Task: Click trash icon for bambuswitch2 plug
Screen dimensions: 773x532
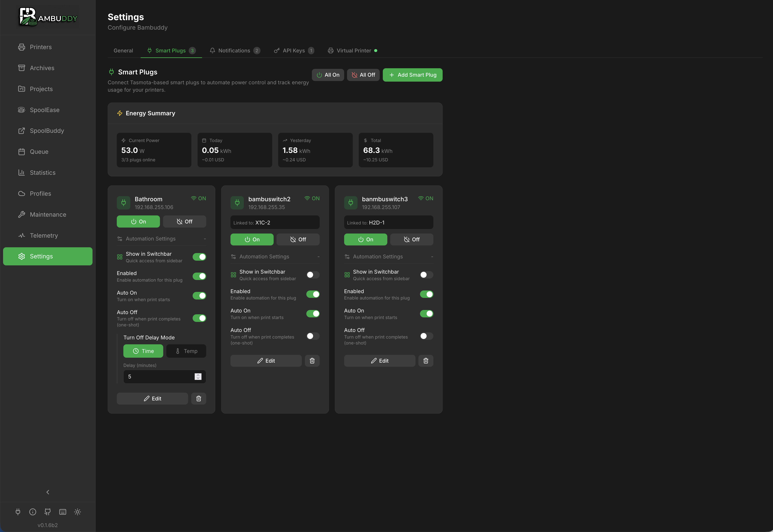Action: (312, 361)
